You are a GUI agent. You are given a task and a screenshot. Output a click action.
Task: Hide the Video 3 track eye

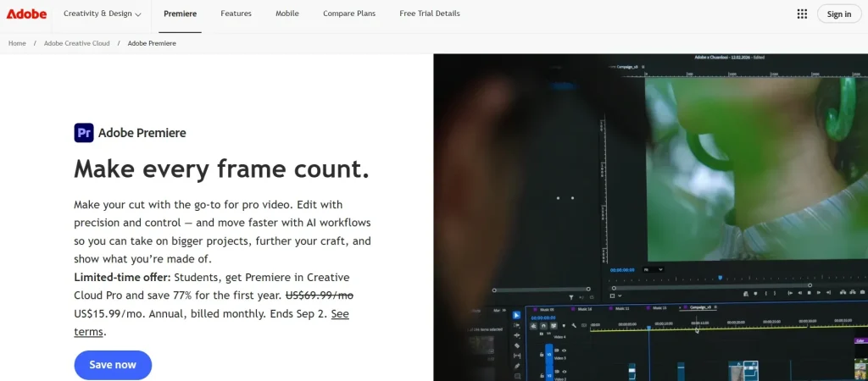(564, 351)
